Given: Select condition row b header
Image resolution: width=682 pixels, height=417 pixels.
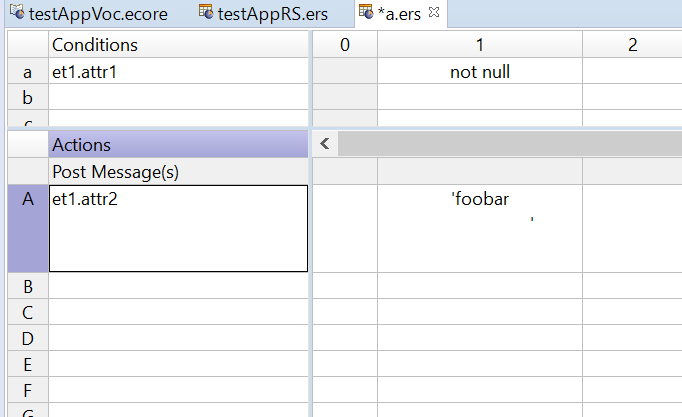Looking at the screenshot, I should coord(28,97).
